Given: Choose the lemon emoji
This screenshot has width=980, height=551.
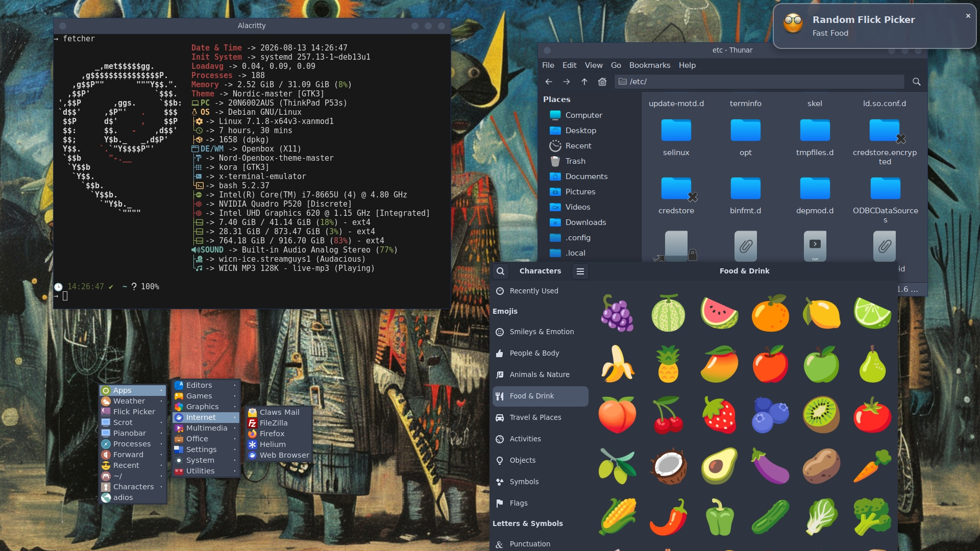Looking at the screenshot, I should 821,313.
